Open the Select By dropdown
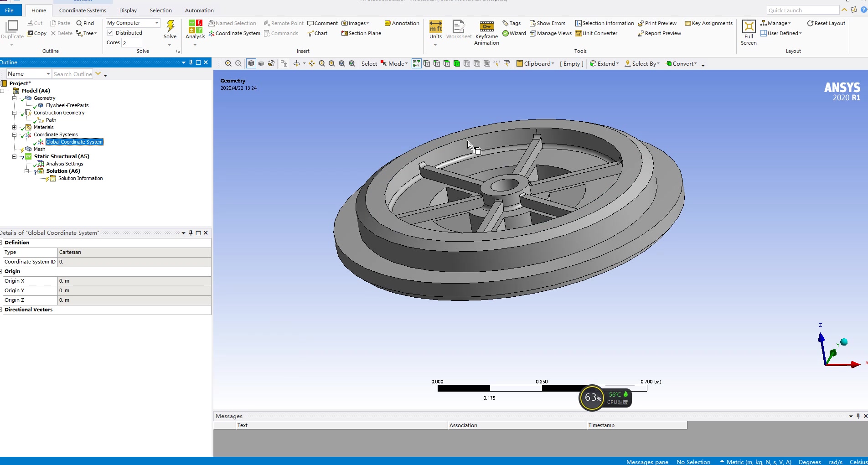This screenshot has width=868, height=465. (642, 63)
